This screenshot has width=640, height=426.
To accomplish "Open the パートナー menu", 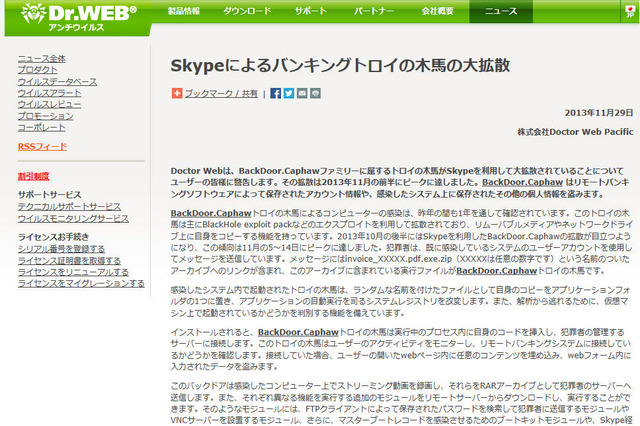I will pos(373,11).
